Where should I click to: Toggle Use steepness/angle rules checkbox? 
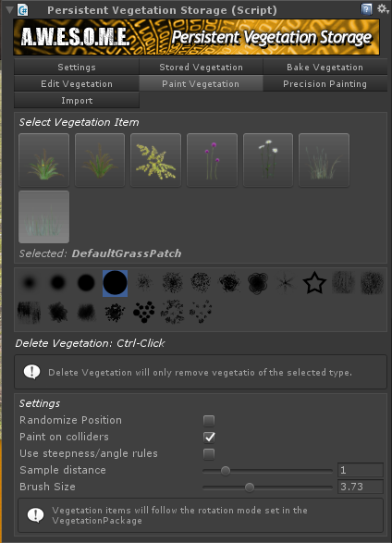click(x=209, y=454)
